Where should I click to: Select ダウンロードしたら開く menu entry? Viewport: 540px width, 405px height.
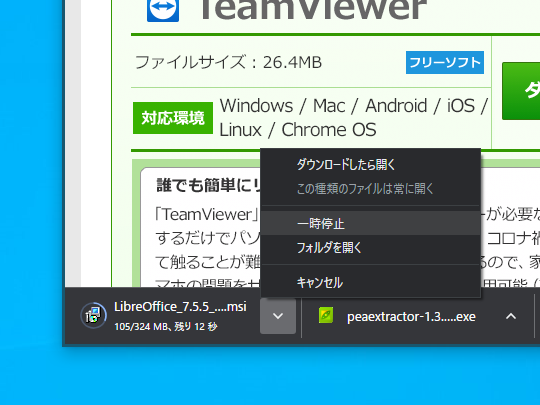[x=371, y=165]
